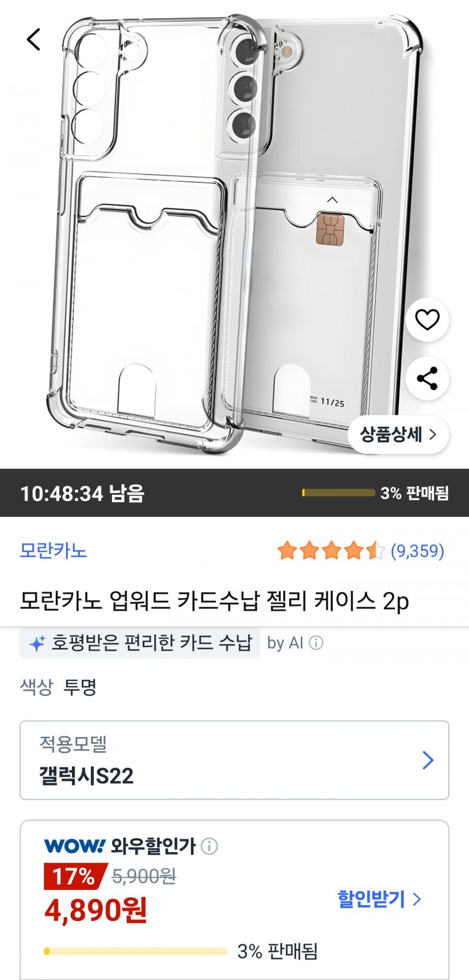Tap the yellow 3% 판매됨 bar in price card
Screen dimensions: 469x980
(x=135, y=951)
